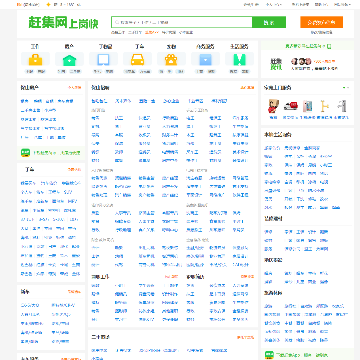Open orange 'more' link in recruitment panel header

point(247,87)
